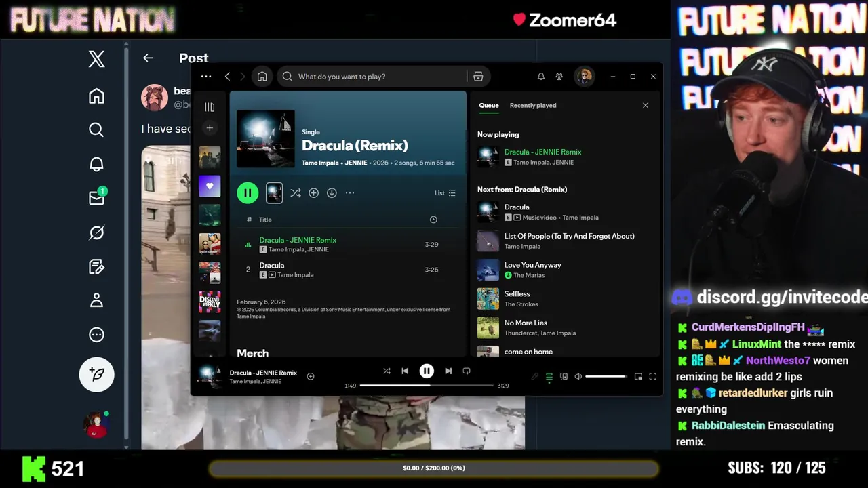Viewport: 868px width, 488px height.
Task: Click the small album preview next to pause
Action: click(274, 193)
